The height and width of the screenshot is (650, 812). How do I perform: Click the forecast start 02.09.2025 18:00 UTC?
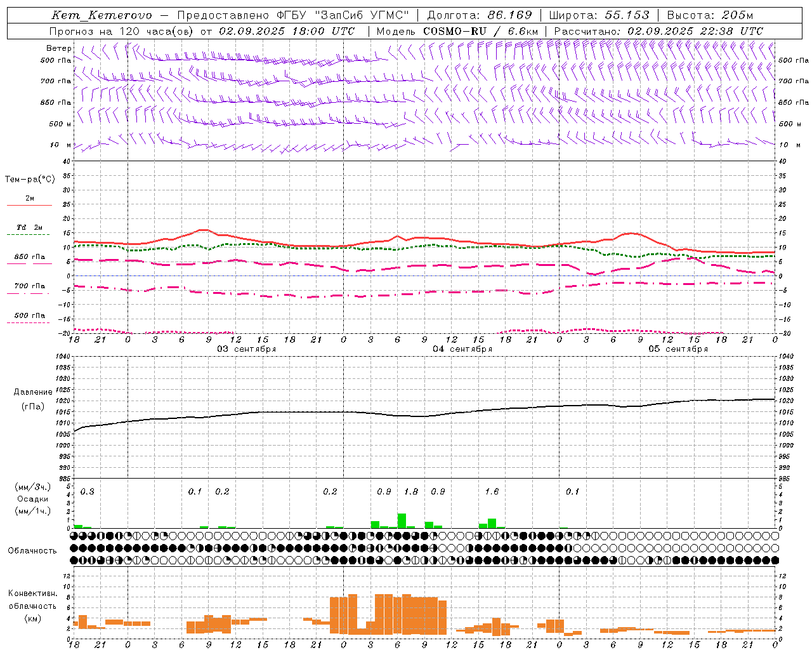coord(287,31)
